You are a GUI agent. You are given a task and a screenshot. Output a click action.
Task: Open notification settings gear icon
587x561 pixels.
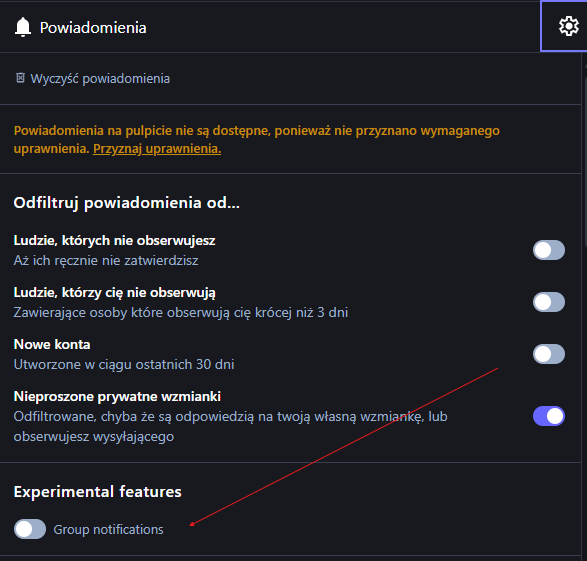(568, 26)
